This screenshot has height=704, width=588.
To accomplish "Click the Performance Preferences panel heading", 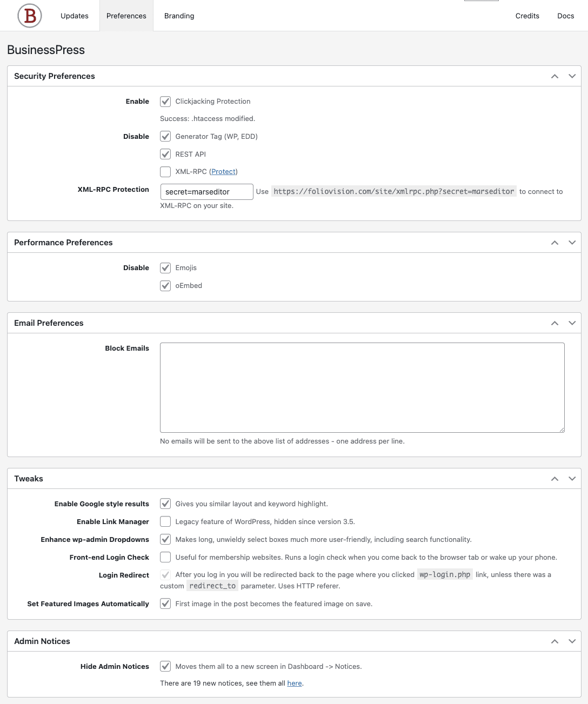I will [x=63, y=243].
